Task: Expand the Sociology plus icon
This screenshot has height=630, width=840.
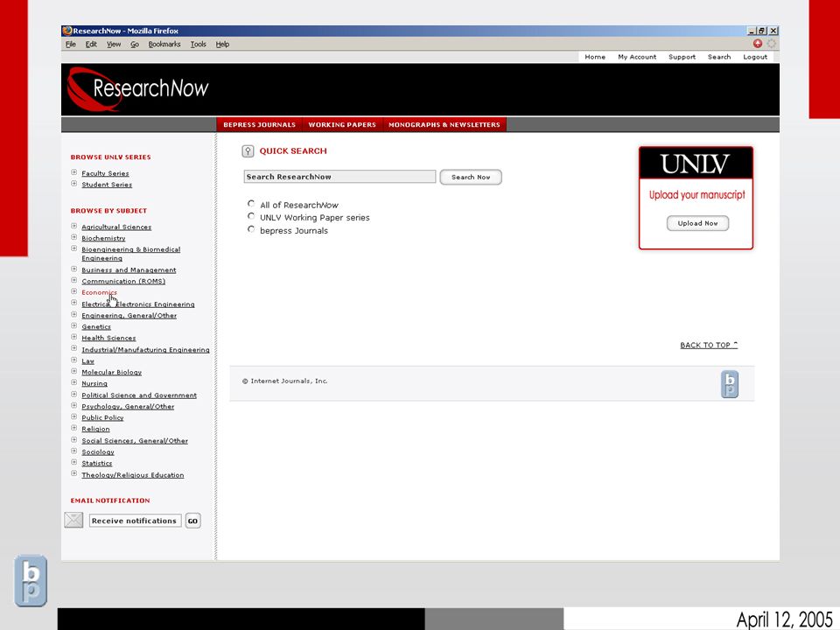Action: [x=73, y=451]
